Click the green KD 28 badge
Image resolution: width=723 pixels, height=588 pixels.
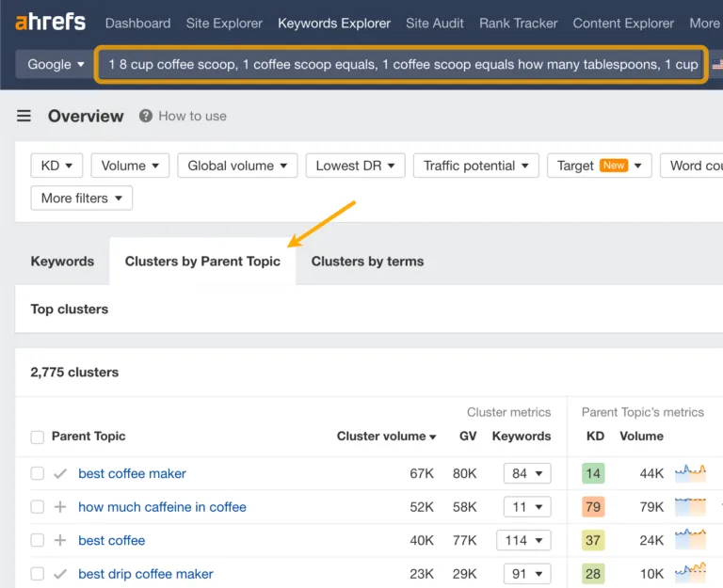(x=593, y=574)
